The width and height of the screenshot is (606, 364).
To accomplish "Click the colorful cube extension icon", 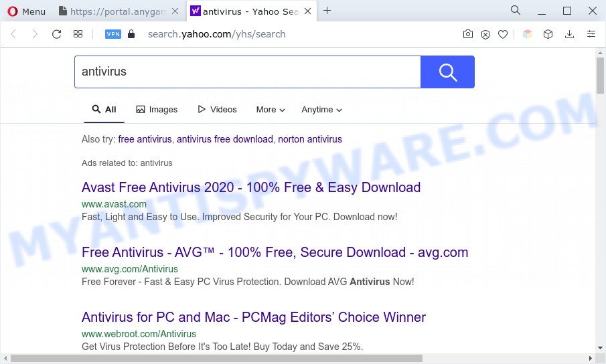I will [528, 34].
